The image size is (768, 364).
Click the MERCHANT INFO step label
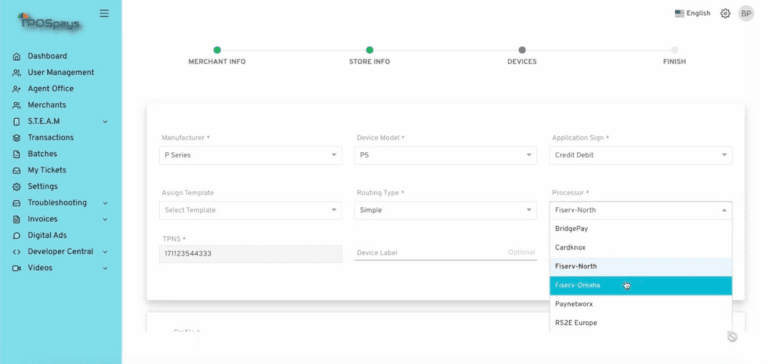[217, 62]
